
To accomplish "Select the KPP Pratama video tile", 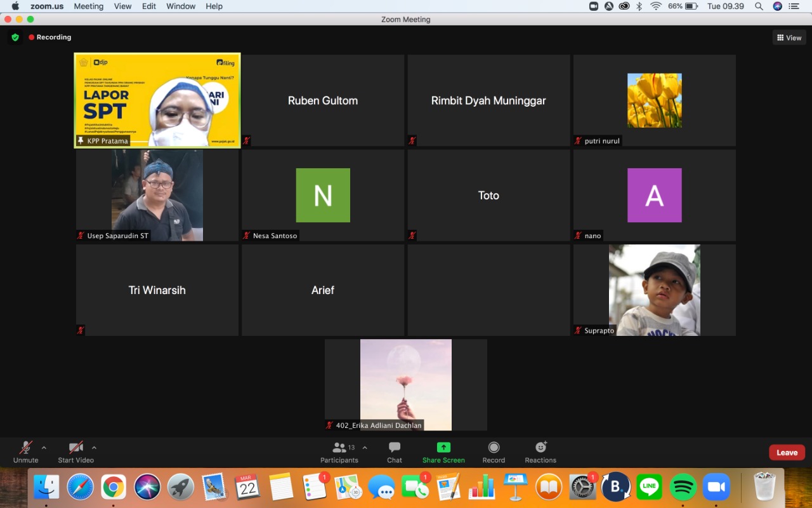I will pos(157,100).
